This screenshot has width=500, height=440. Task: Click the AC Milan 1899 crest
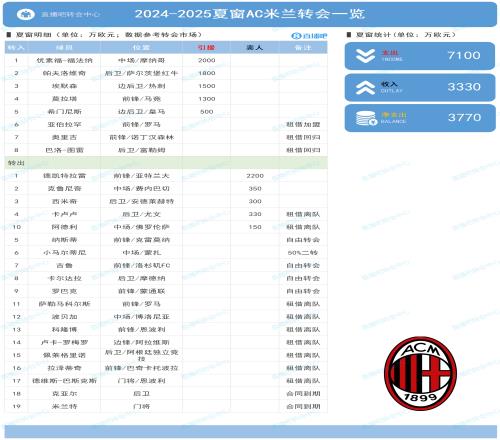point(420,373)
